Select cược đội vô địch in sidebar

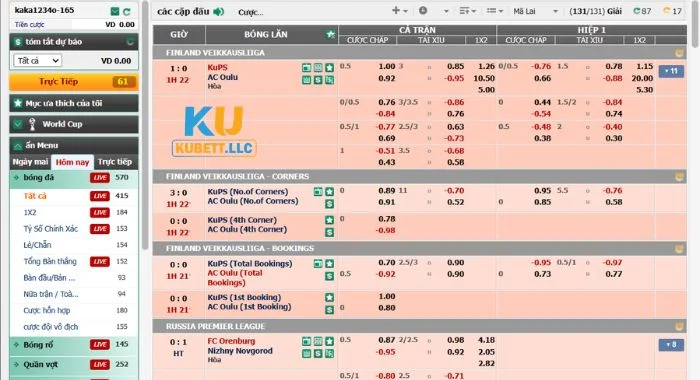[x=50, y=327]
